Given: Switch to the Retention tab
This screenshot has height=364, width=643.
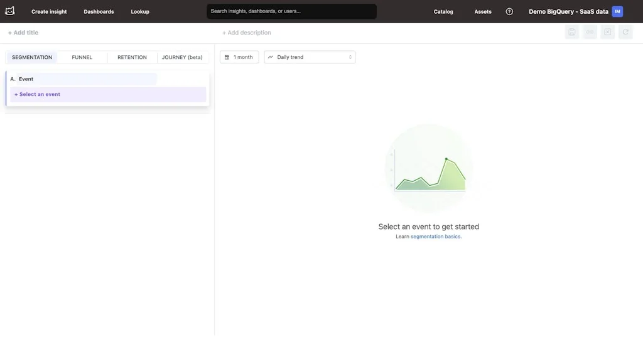Looking at the screenshot, I should tap(132, 57).
